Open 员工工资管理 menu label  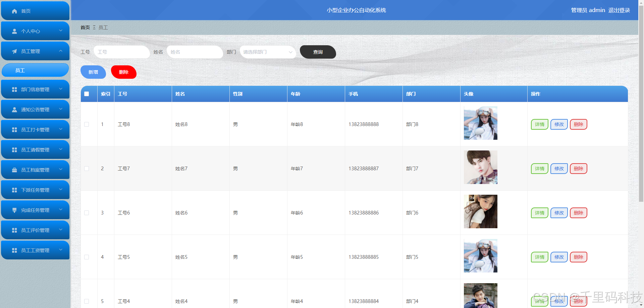pyautogui.click(x=35, y=250)
